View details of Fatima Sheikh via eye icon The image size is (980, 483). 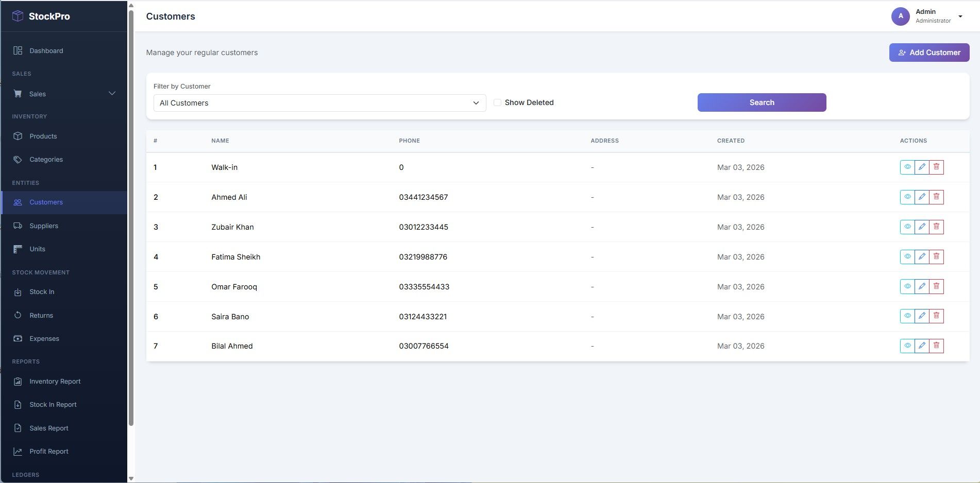tap(907, 256)
